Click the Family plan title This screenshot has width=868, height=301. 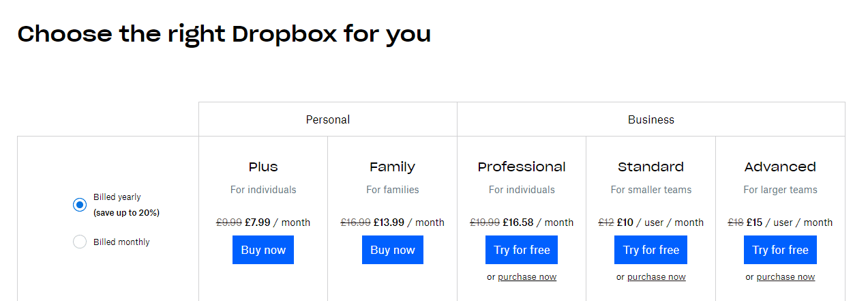click(x=393, y=167)
